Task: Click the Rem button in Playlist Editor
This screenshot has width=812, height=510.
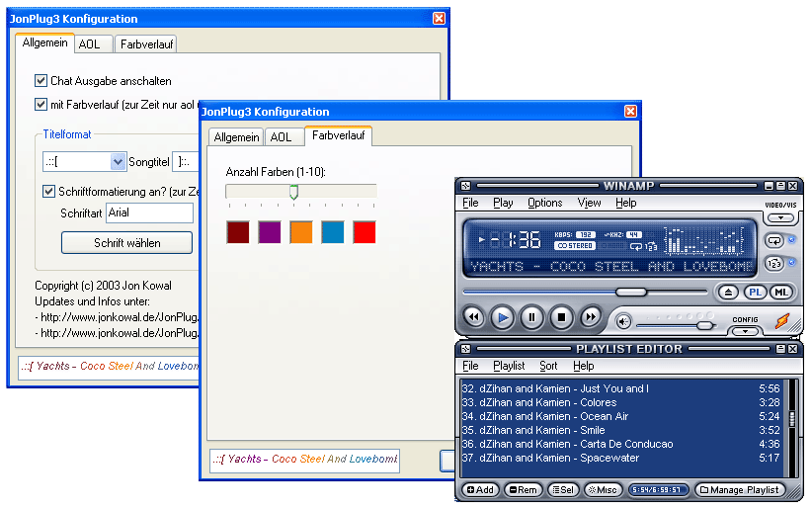Action: pyautogui.click(x=523, y=490)
